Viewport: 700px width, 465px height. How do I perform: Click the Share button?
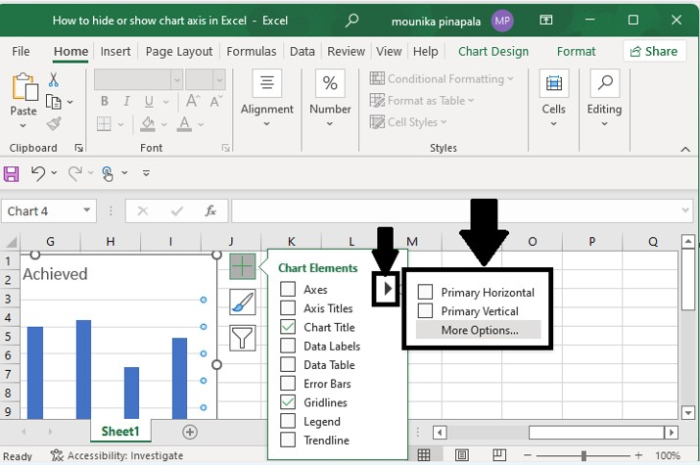point(654,51)
